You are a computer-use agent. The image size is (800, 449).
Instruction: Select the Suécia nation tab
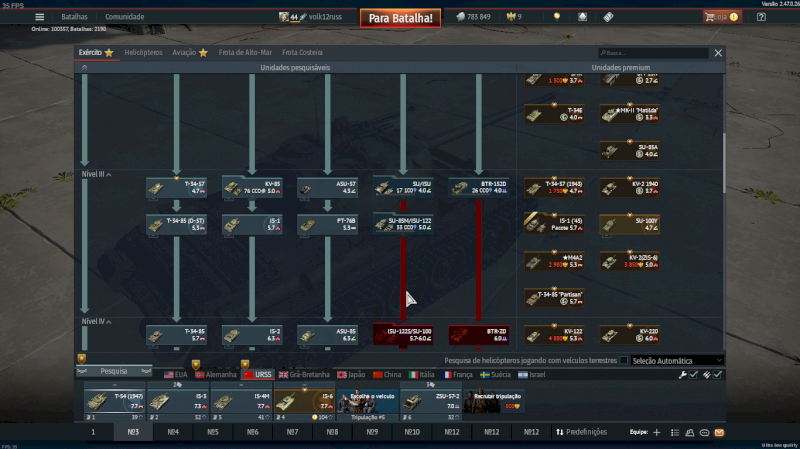pos(495,375)
